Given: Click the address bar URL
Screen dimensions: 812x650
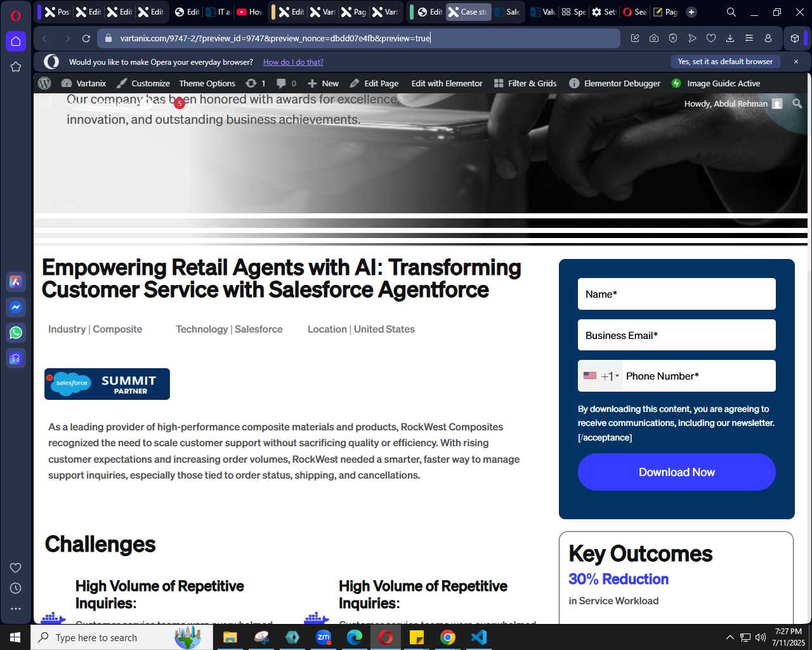Looking at the screenshot, I should 275,38.
